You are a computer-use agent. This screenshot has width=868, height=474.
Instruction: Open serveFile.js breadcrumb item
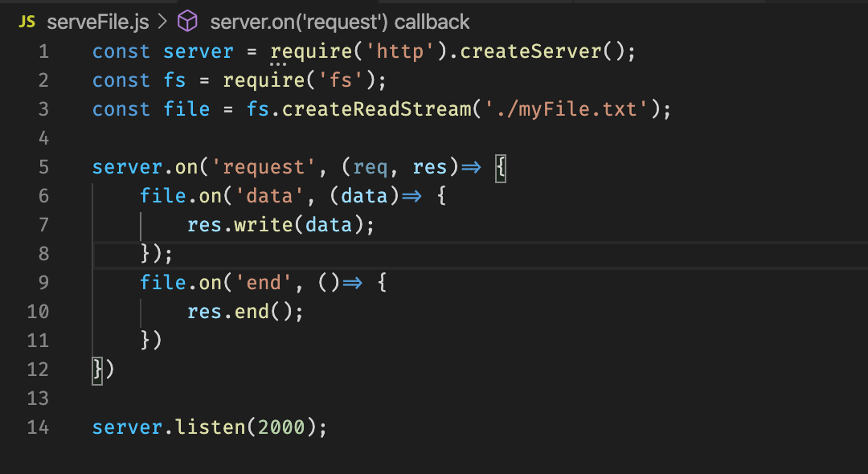98,22
